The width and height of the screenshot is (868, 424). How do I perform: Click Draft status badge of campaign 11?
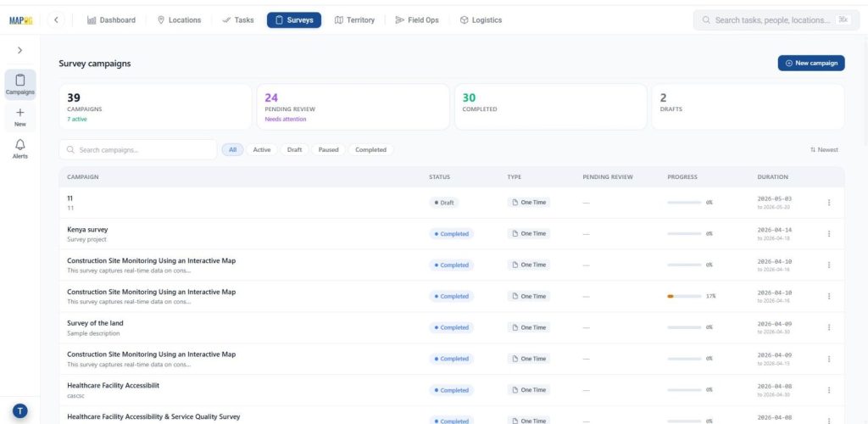point(444,203)
